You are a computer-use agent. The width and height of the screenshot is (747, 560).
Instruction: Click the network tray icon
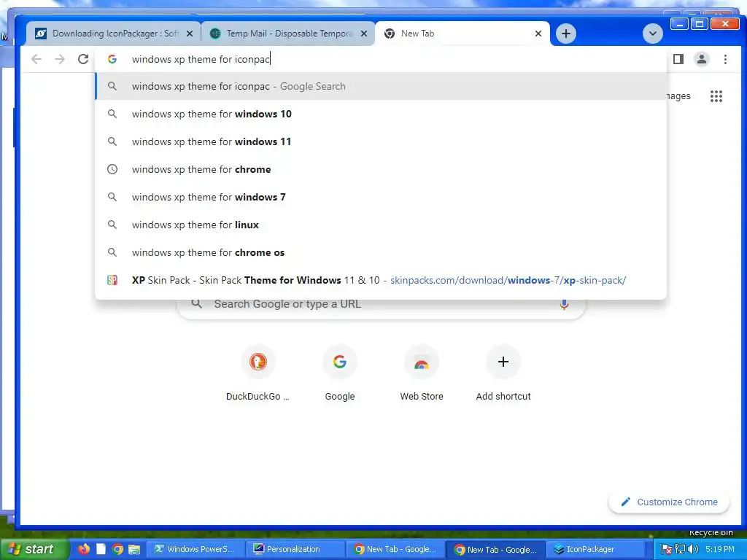tap(680, 549)
